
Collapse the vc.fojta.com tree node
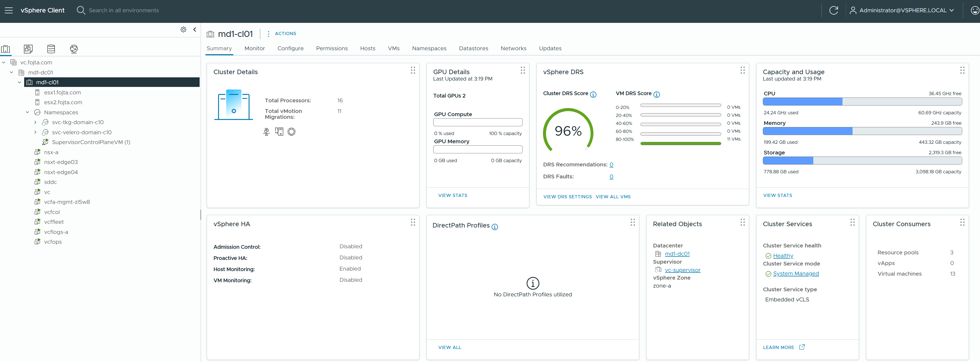3,62
